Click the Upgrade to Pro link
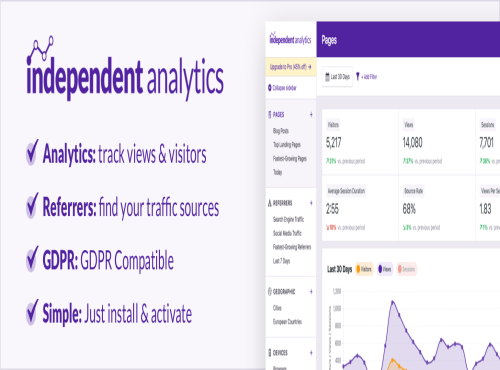 (x=291, y=67)
